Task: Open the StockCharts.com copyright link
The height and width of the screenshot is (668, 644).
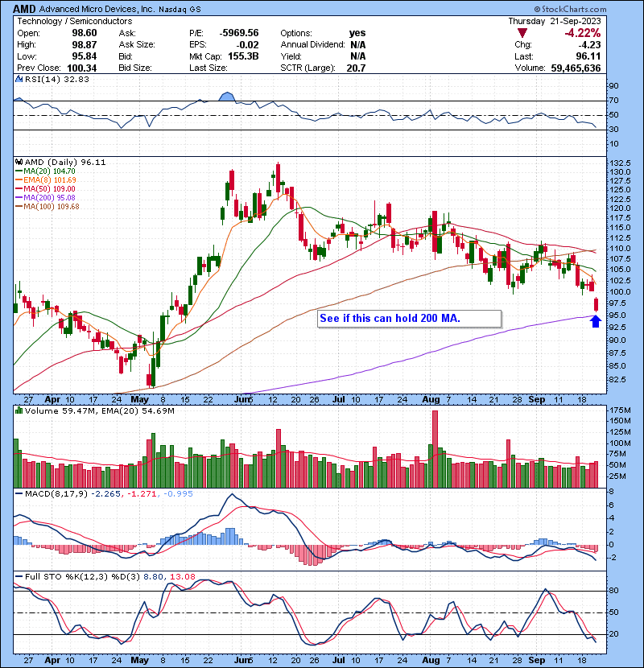Action: tap(570, 9)
